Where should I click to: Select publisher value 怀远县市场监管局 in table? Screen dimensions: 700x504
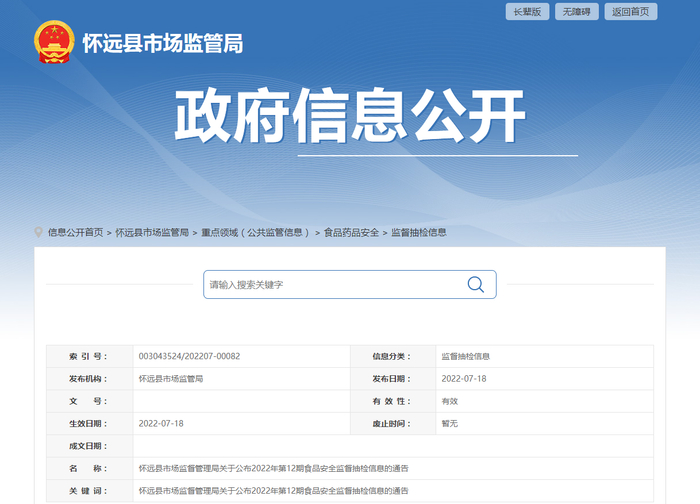(171, 379)
